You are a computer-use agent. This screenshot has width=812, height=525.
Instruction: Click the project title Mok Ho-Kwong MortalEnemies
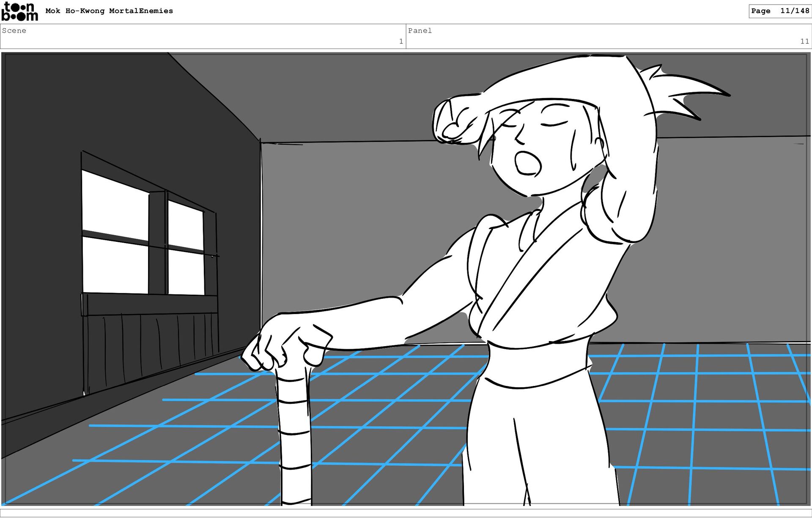coord(109,11)
